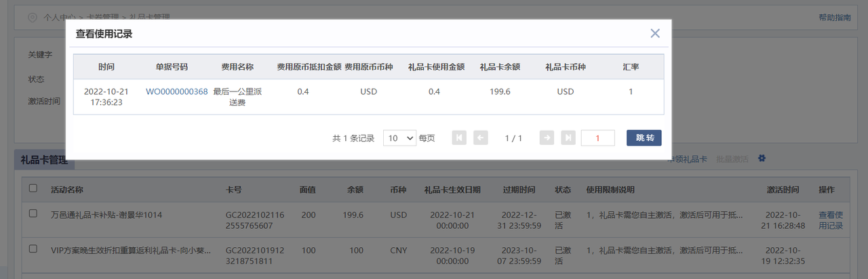Open 查看使用记录 link in first row
The image size is (868, 279).
point(831,220)
